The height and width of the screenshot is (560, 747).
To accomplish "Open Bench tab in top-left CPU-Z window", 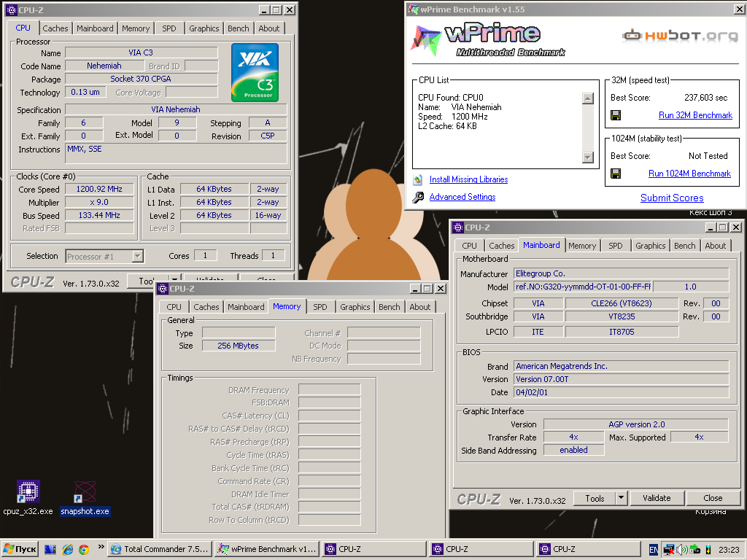I will [x=239, y=28].
